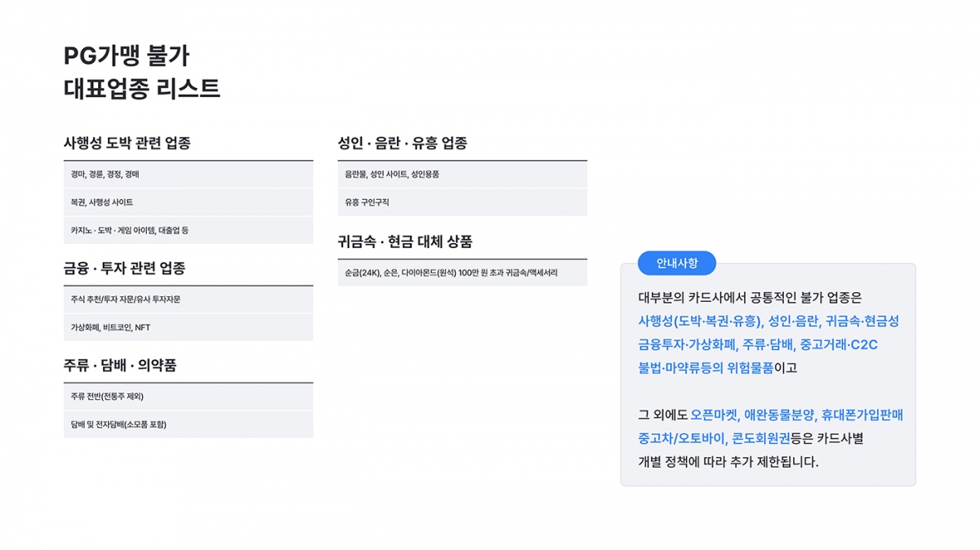Click the 사행성 도박 관련 업종 heading
The height and width of the screenshot is (550, 980).
tap(127, 143)
